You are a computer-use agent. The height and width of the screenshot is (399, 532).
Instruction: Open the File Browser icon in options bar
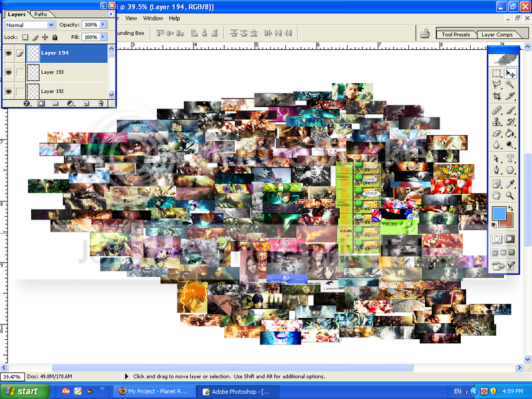425,33
